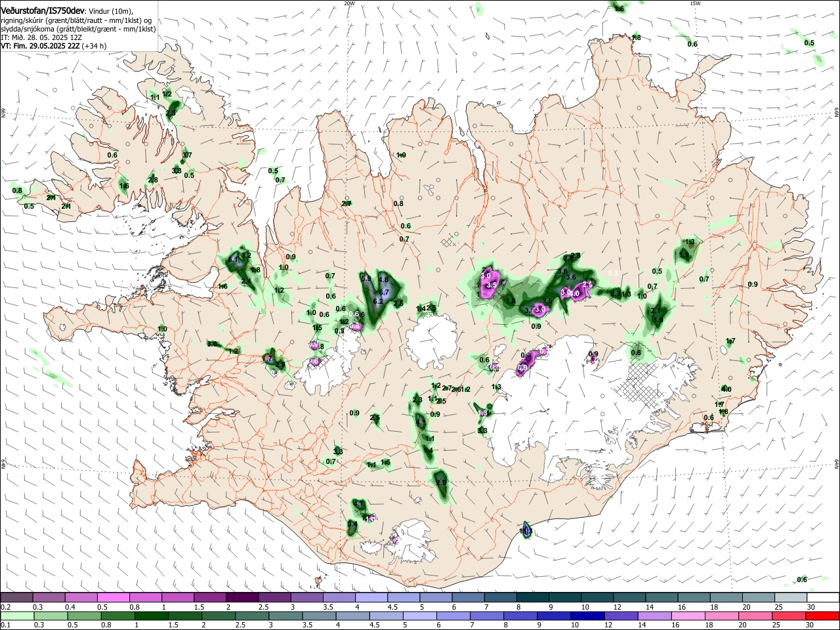Click the 0.1 label in lower legend

pos(5,625)
